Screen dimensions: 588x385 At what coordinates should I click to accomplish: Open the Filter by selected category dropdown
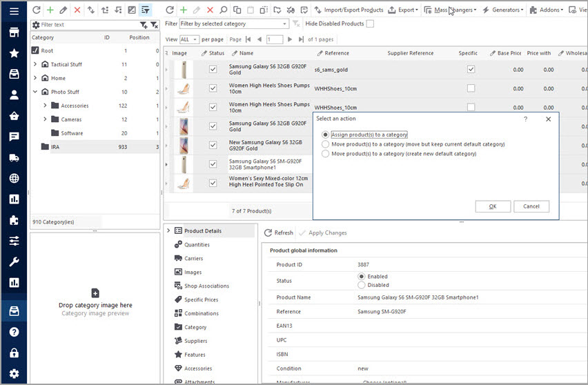point(235,23)
